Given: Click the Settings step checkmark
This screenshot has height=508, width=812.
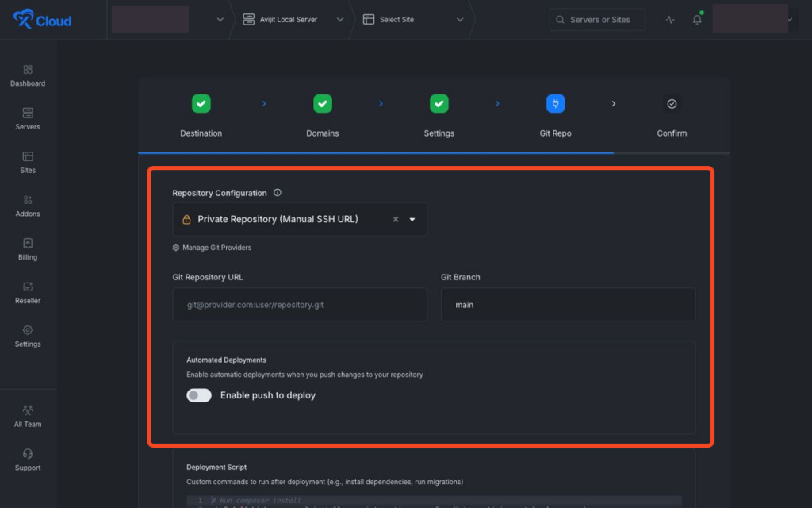Looking at the screenshot, I should pyautogui.click(x=439, y=104).
